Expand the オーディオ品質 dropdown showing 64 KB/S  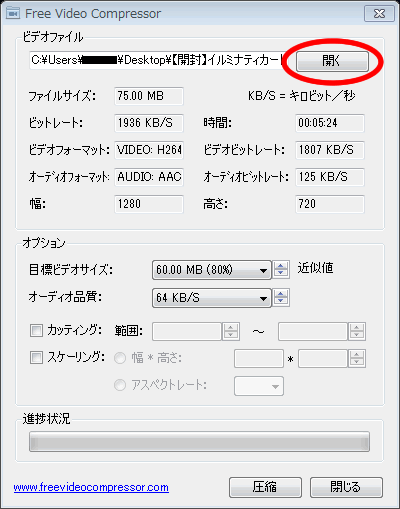[x=212, y=297]
